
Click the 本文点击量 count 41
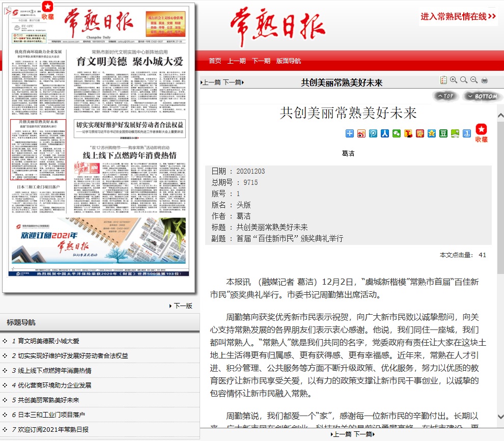point(482,255)
